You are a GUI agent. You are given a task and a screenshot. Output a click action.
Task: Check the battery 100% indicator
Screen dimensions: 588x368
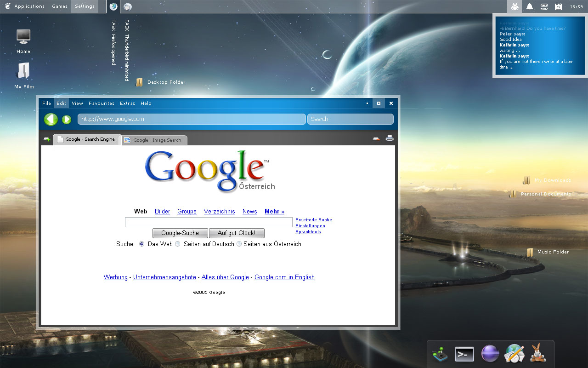(x=544, y=6)
